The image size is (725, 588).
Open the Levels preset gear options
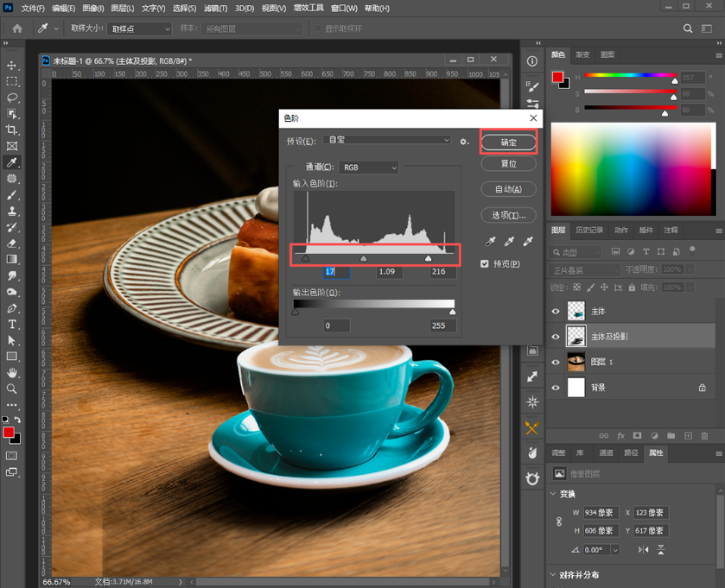tap(464, 142)
